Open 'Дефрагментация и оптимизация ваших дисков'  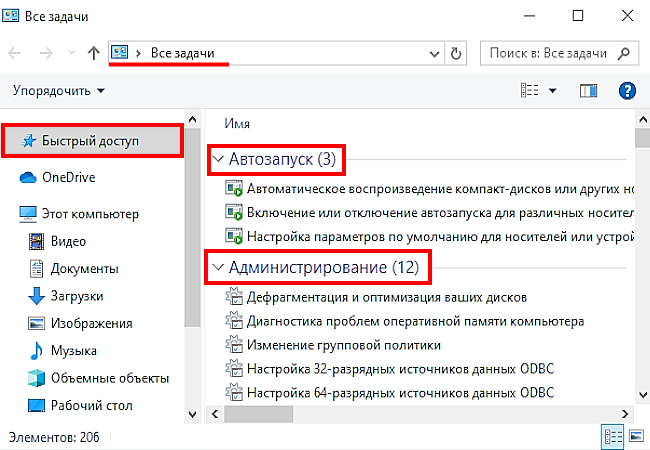(x=376, y=298)
